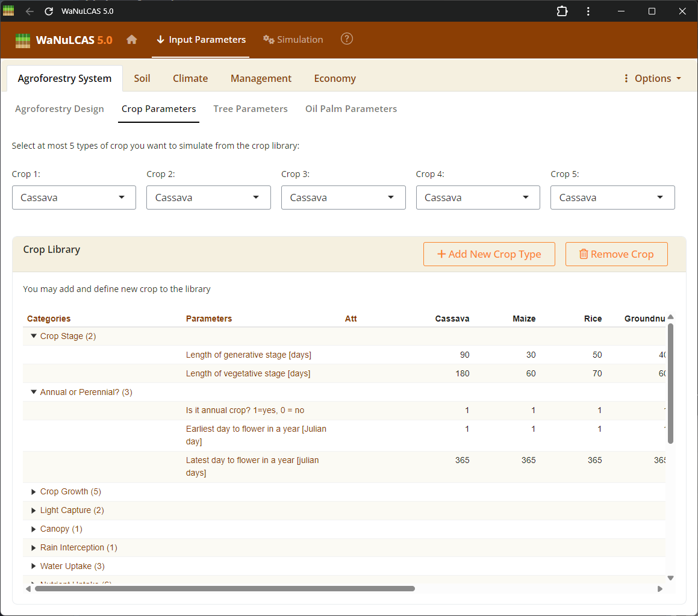This screenshot has height=616, width=698.
Task: Open the Options dropdown
Action: [x=652, y=78]
